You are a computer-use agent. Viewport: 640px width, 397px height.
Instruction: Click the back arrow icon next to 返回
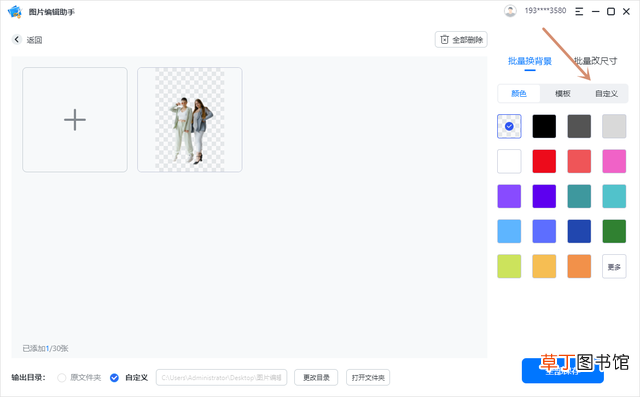tap(16, 39)
